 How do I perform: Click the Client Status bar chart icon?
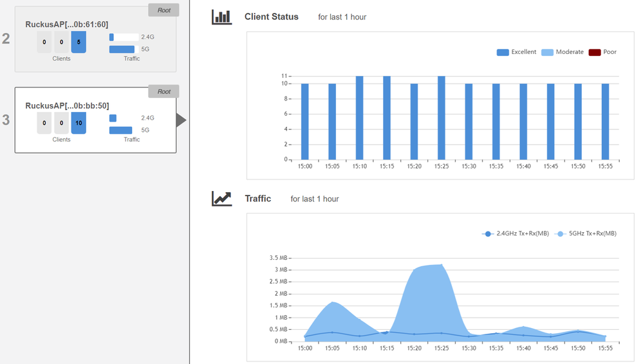[221, 17]
